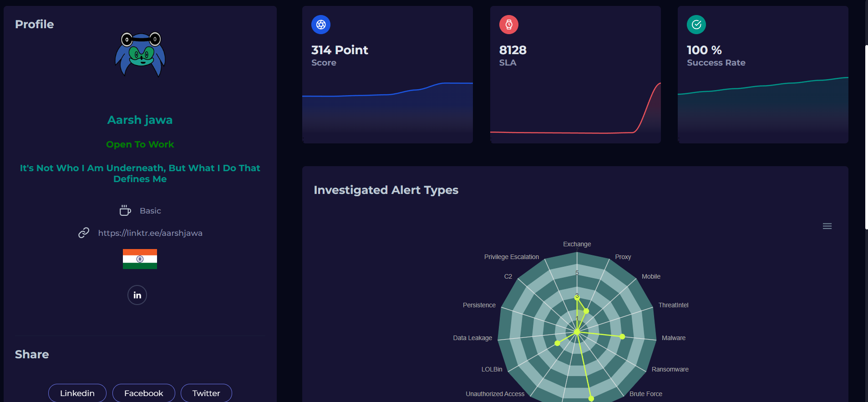
Task: Click the page vertical scrollbar thumb
Action: tap(866, 137)
